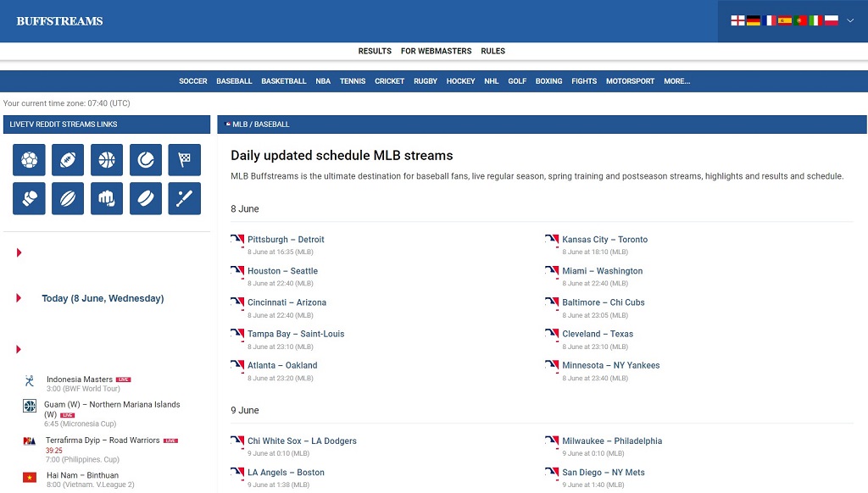The height and width of the screenshot is (493, 868).
Task: Select the England flag language
Action: 737,20
